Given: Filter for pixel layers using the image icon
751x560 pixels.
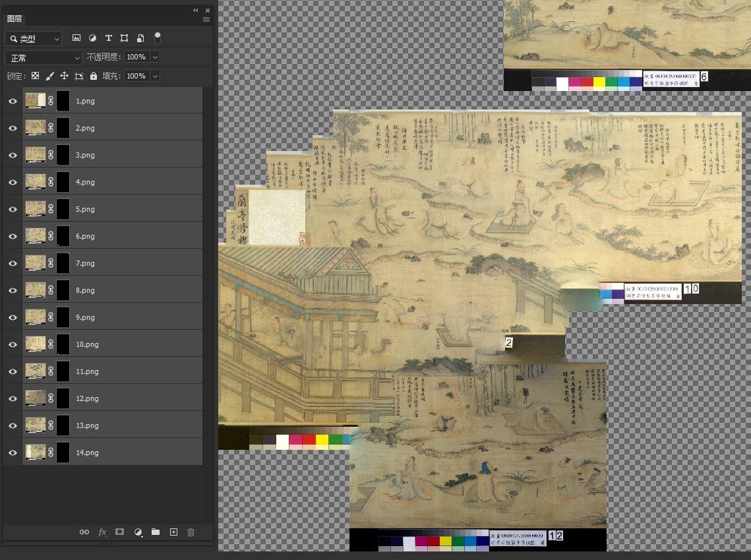Looking at the screenshot, I should pos(76,38).
